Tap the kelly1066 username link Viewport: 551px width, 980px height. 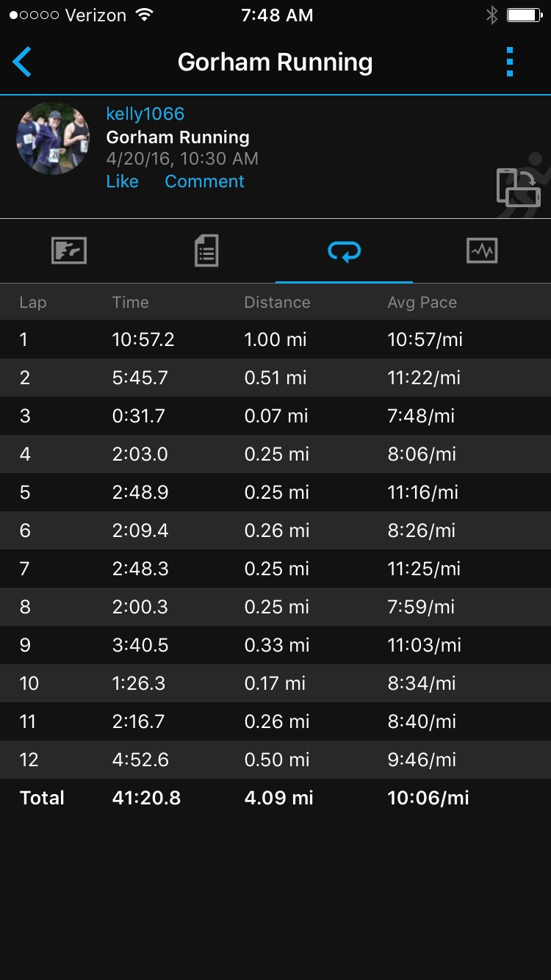click(145, 114)
